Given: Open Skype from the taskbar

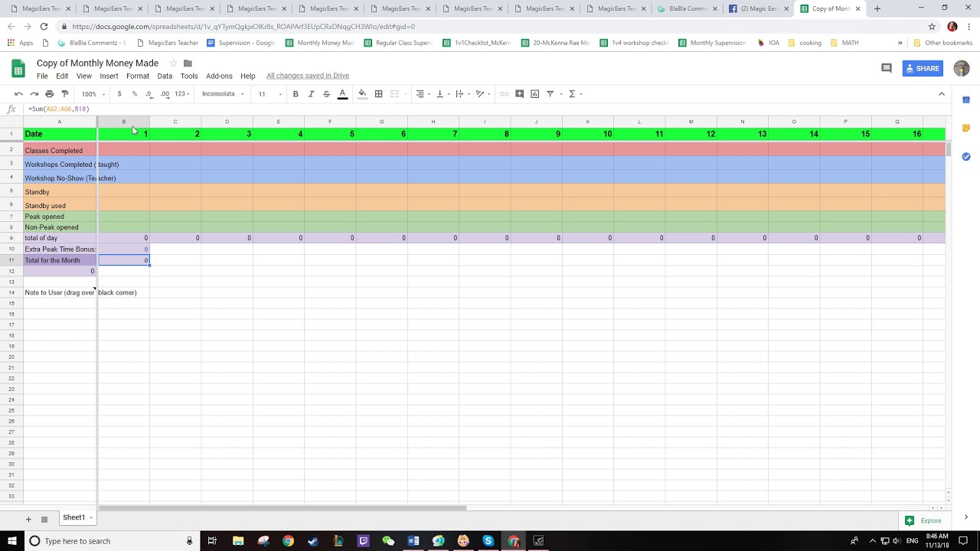Looking at the screenshot, I should [x=488, y=541].
